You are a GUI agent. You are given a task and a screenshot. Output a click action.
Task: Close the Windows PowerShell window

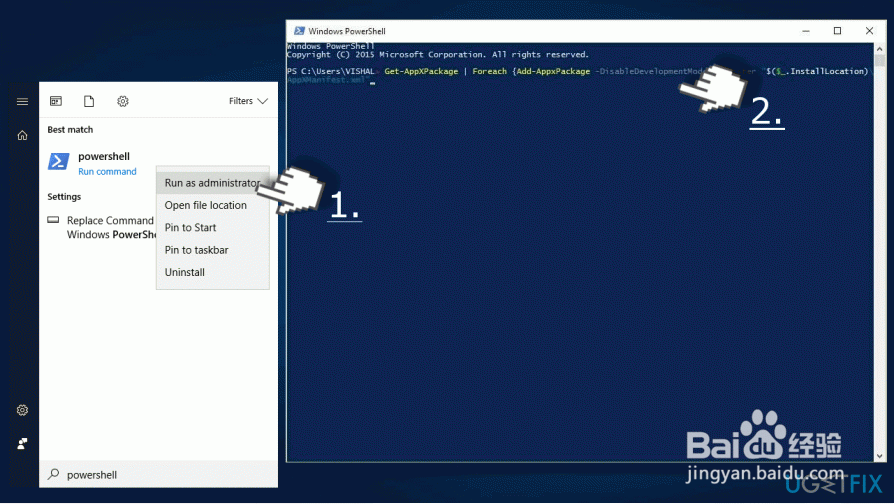pos(869,31)
